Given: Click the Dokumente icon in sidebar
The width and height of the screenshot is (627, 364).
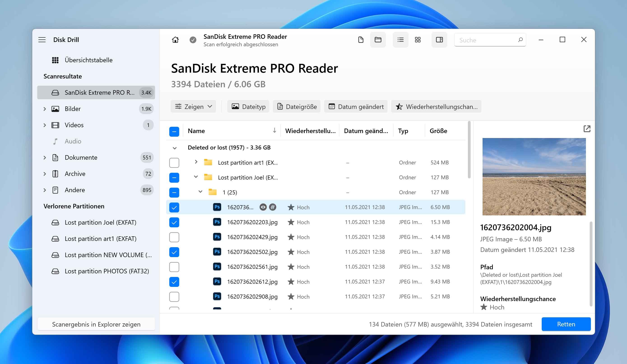Looking at the screenshot, I should [55, 158].
